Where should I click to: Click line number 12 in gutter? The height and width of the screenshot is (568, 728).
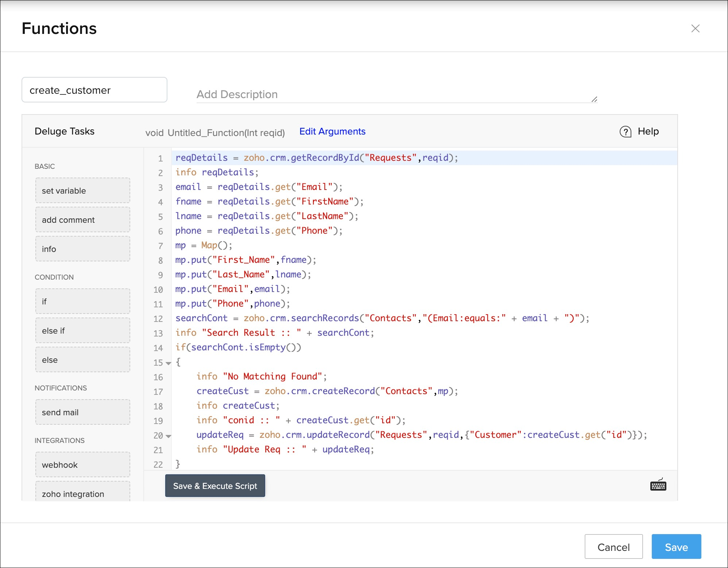tap(158, 319)
